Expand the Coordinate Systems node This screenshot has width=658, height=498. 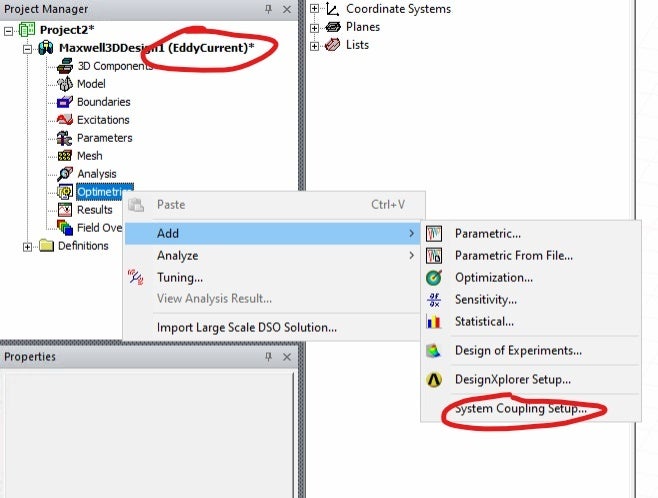(314, 9)
